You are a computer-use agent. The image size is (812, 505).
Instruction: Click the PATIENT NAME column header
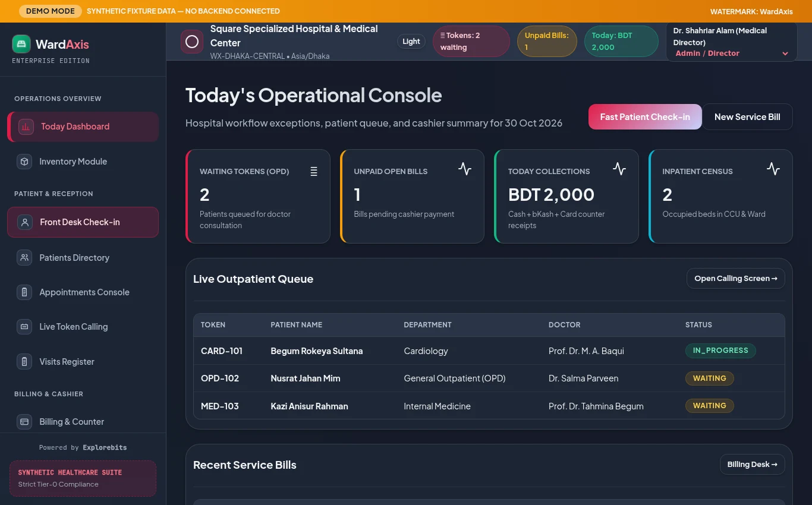[x=296, y=325]
